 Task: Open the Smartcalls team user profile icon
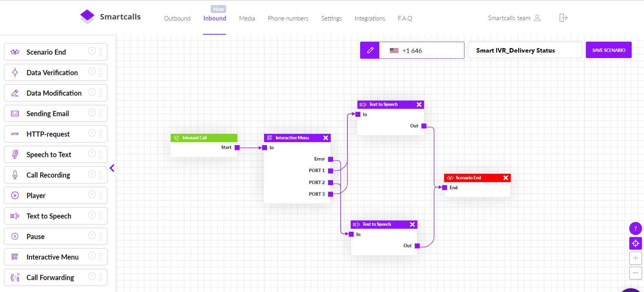click(537, 18)
